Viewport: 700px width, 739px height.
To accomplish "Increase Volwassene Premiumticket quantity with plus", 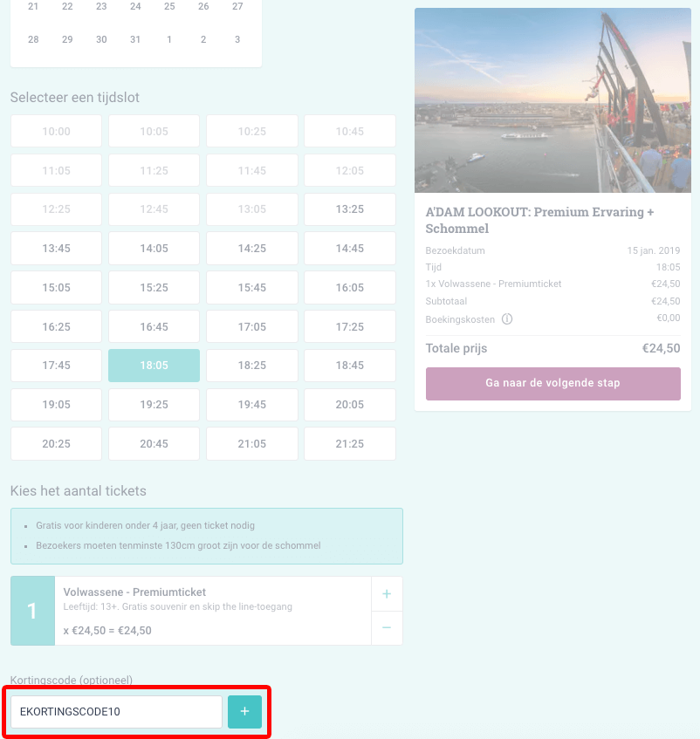I will (387, 594).
